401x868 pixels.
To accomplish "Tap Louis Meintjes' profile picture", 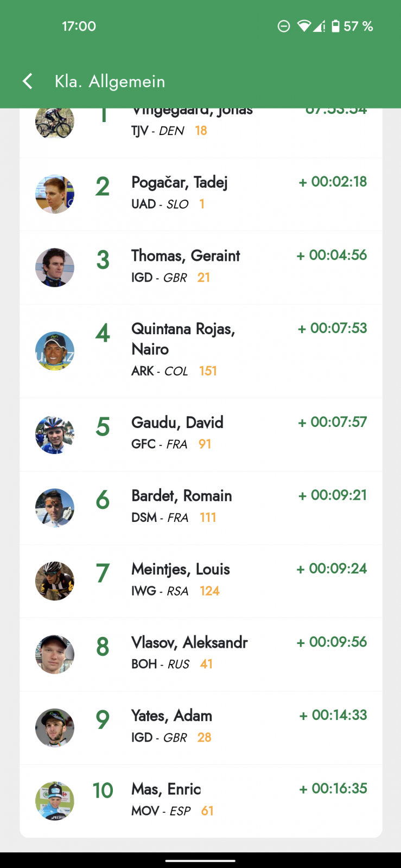I will [x=55, y=581].
